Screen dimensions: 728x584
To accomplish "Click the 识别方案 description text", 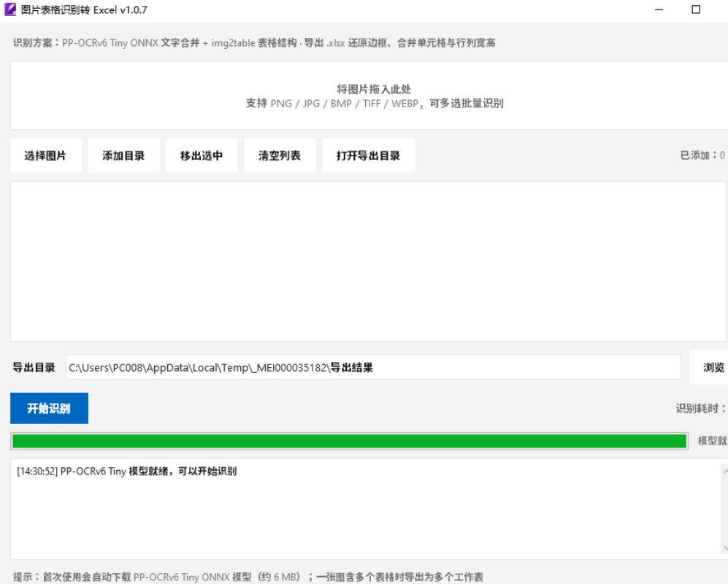I will [254, 43].
